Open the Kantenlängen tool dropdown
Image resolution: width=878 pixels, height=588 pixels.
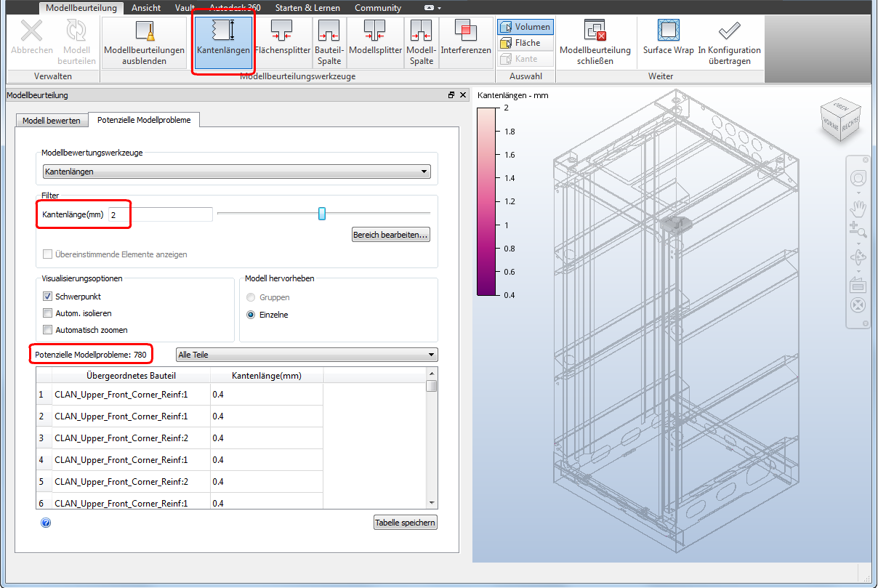(236, 172)
